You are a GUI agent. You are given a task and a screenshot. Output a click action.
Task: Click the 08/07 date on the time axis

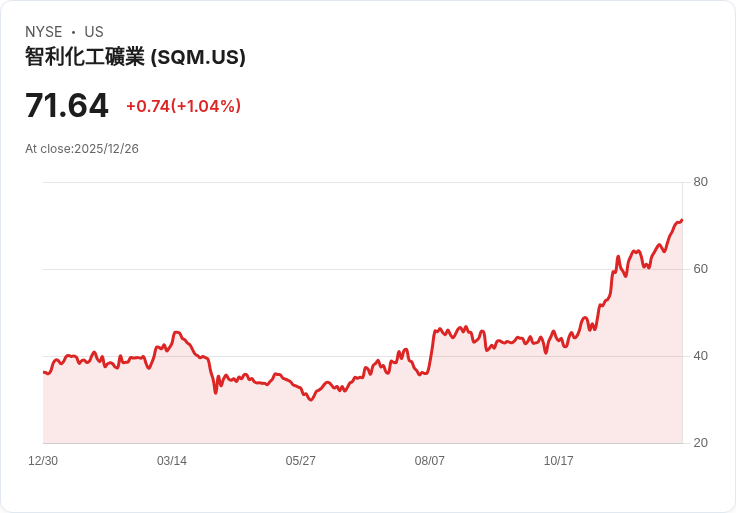430,461
